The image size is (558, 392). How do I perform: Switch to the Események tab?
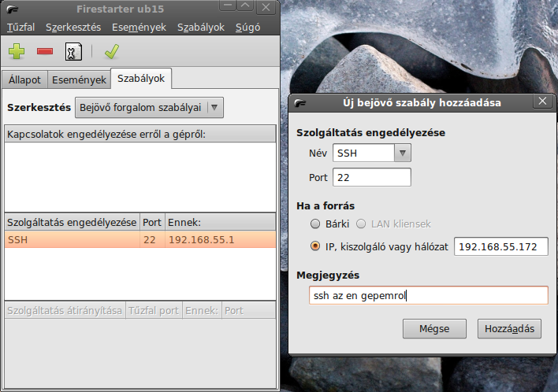coord(79,80)
